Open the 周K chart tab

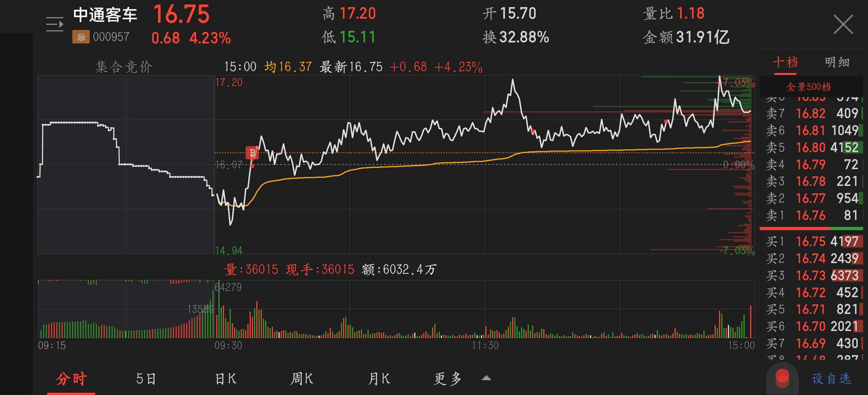tap(302, 379)
